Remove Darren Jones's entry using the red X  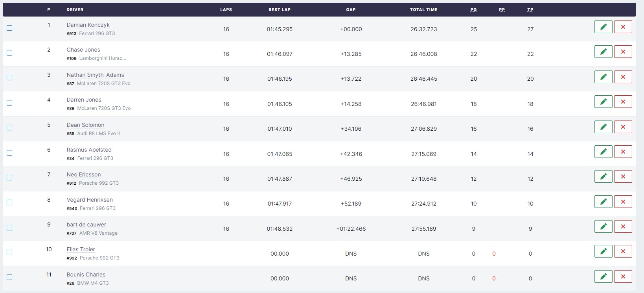[623, 102]
